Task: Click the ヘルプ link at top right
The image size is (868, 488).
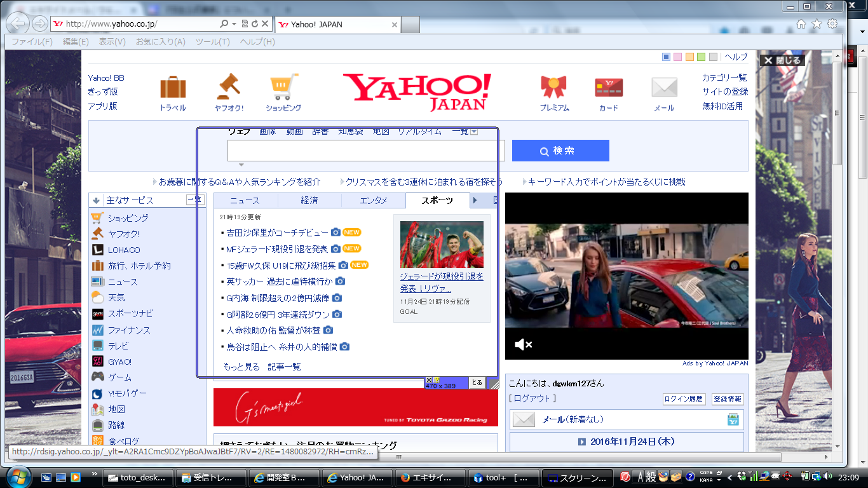Action: point(736,57)
